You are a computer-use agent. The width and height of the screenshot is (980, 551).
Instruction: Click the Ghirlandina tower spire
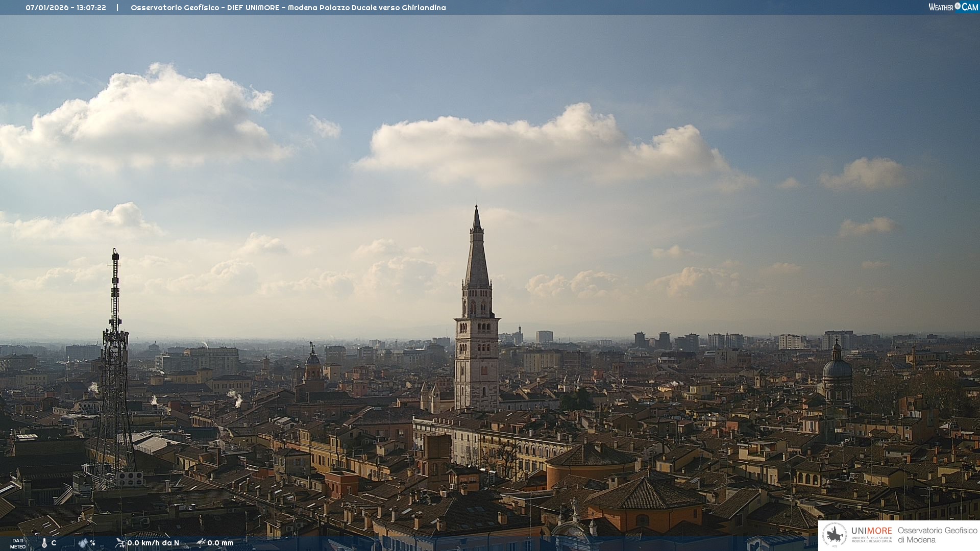coord(477,255)
